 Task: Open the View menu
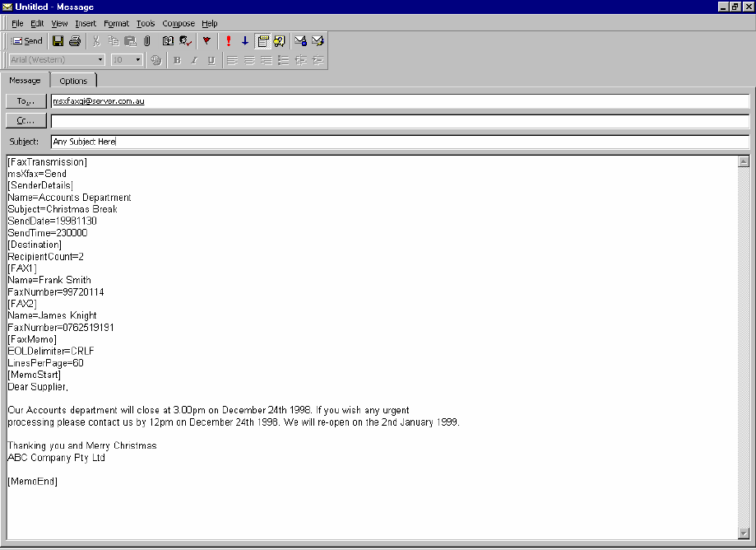(60, 23)
